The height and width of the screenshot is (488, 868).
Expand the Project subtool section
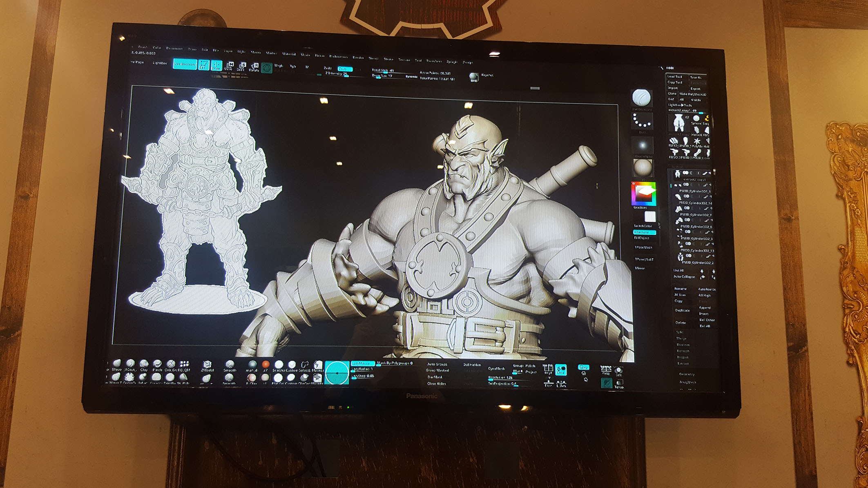click(x=683, y=357)
